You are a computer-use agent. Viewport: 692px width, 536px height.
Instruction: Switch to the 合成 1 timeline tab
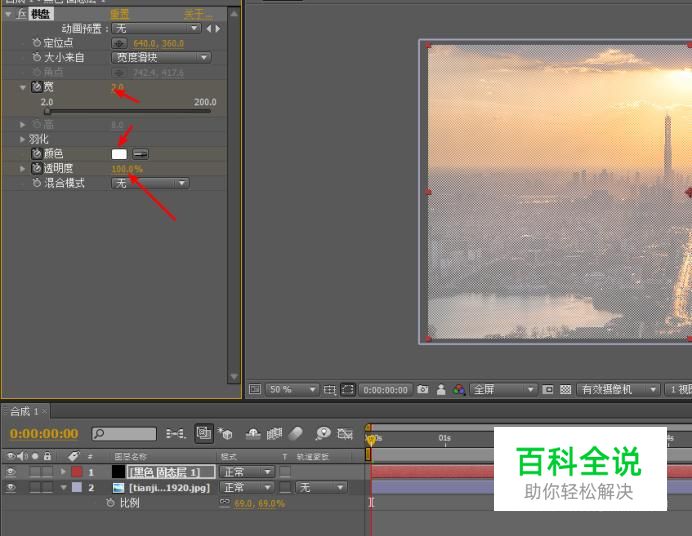pos(24,412)
